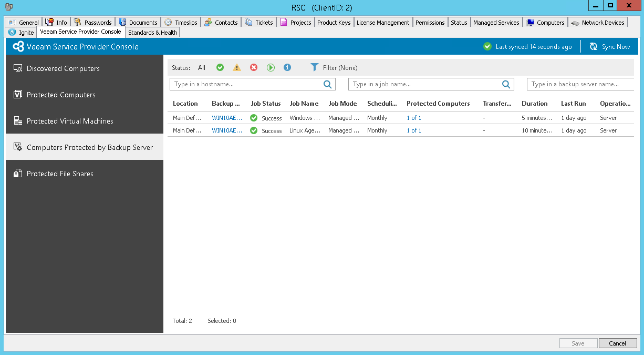Click the Veeam logo in the header
Image resolution: width=644 pixels, height=355 pixels.
19,46
